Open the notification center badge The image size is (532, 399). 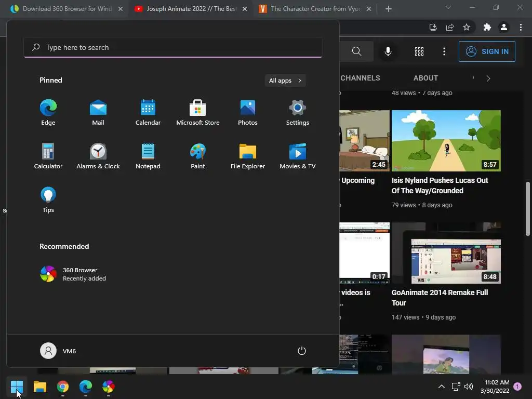coord(517,387)
